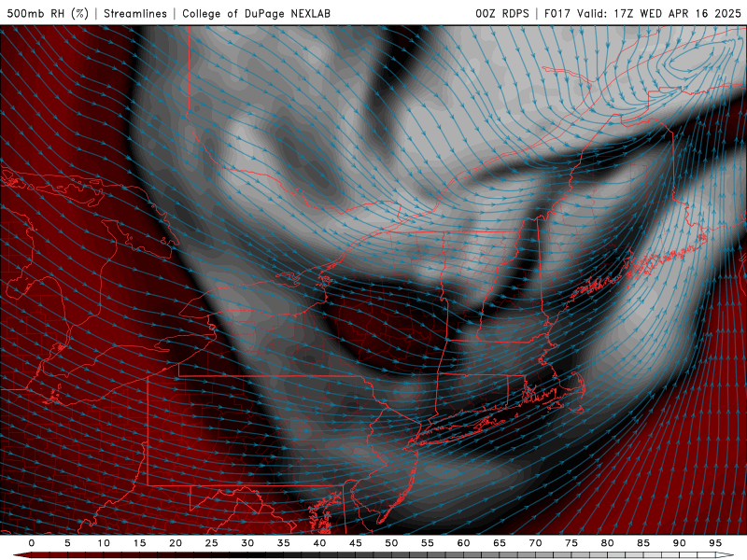Click the colorbar label "70"

click(x=535, y=543)
